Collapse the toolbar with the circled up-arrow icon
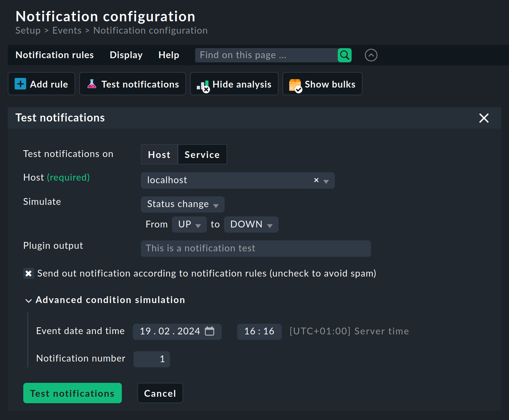 click(x=371, y=55)
